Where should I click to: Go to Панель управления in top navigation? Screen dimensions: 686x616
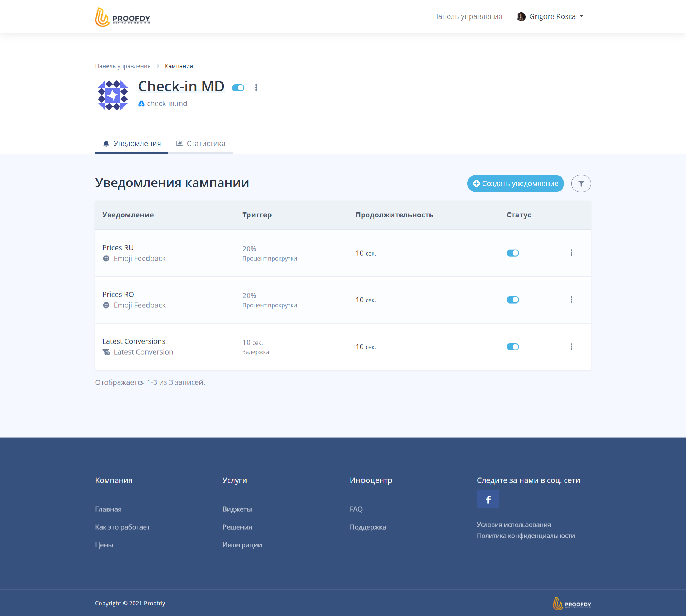(467, 16)
